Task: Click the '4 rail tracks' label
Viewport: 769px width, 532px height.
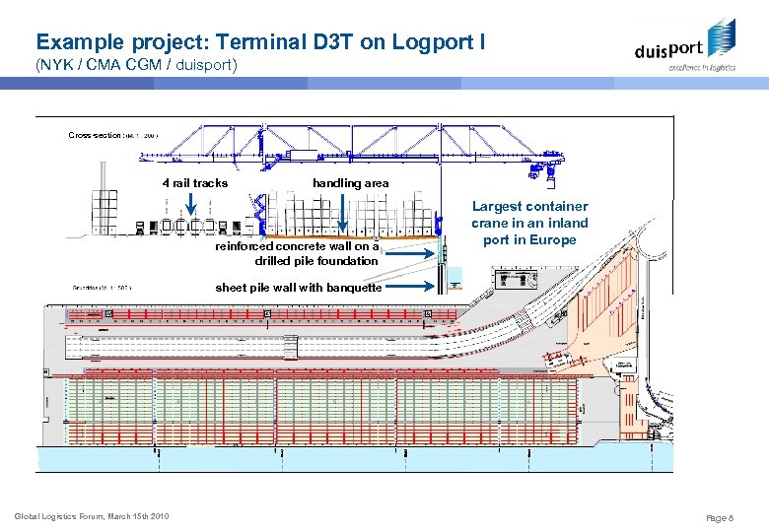Action: (x=195, y=183)
